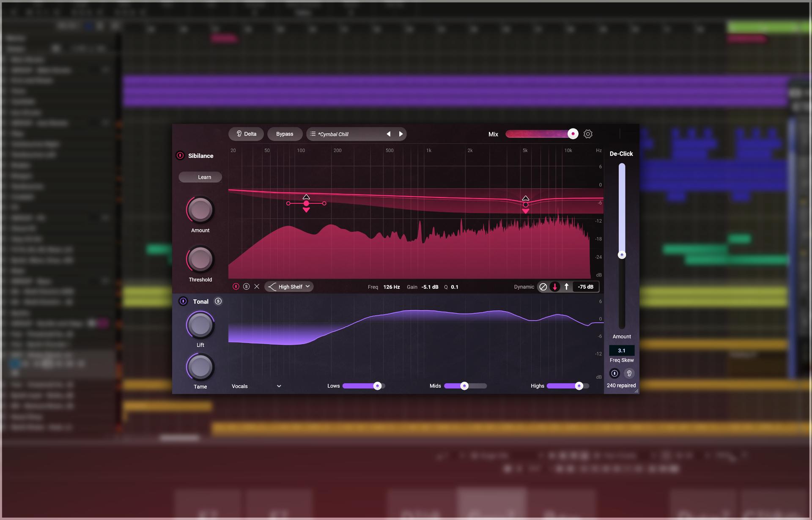
Task: Click the Tame knob
Action: pos(200,367)
